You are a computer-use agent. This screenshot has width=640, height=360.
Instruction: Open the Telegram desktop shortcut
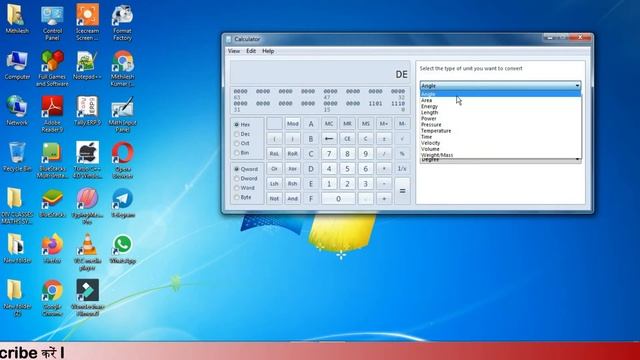(x=122, y=203)
